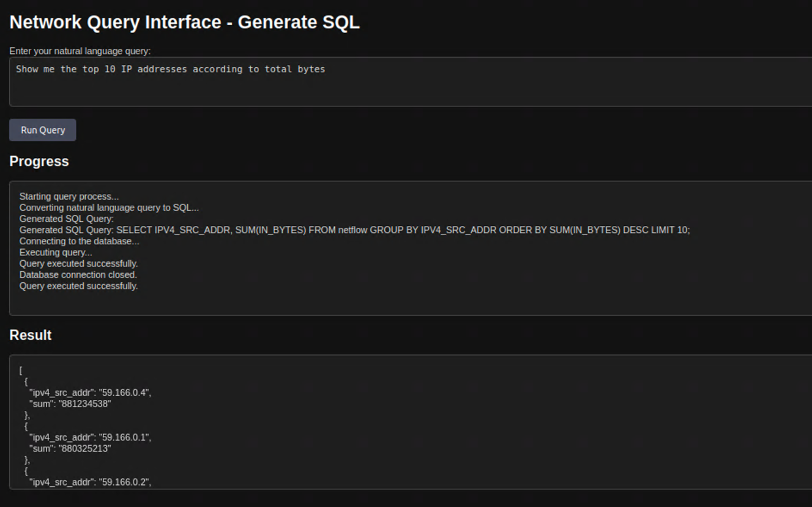Click the Result section heading
This screenshot has height=507, width=812.
pos(29,335)
